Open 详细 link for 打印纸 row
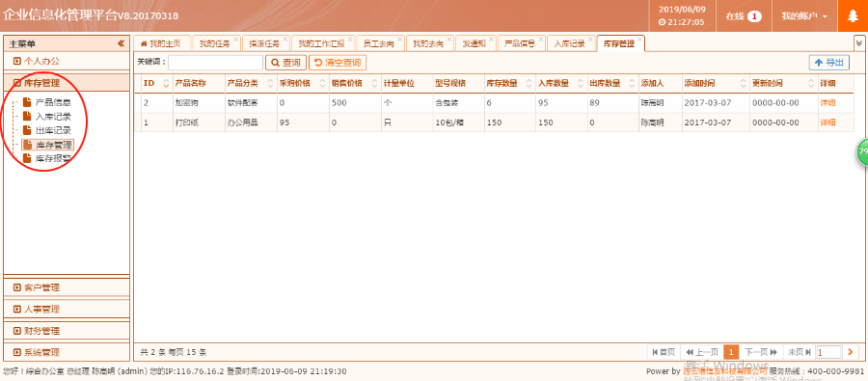This screenshot has height=381, width=868. 827,122
